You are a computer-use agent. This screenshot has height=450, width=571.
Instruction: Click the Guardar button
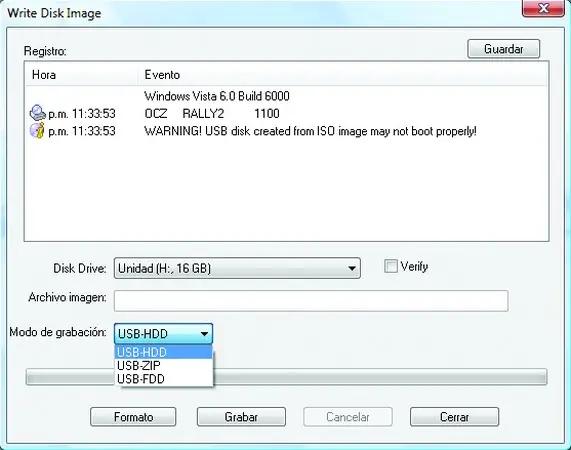tap(503, 49)
